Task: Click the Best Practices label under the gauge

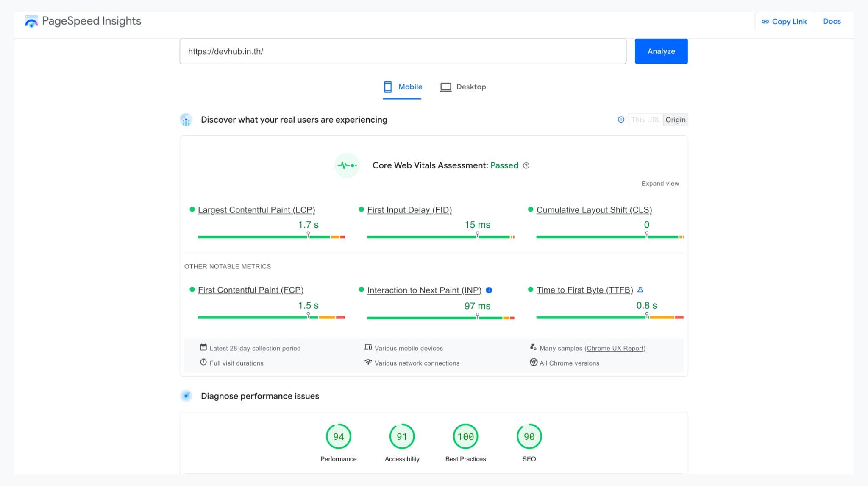Action: pos(465,459)
